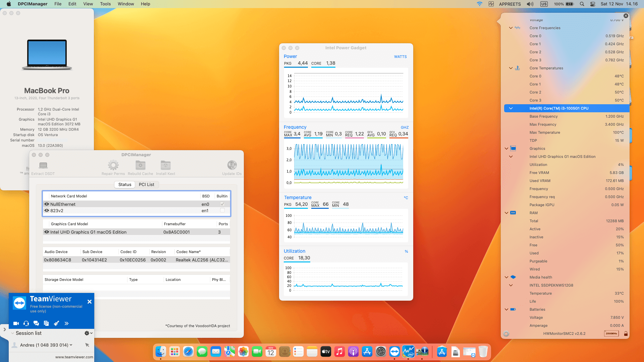Viewport: 644px width, 362px height.
Task: Open the Help menu
Action: tap(145, 4)
